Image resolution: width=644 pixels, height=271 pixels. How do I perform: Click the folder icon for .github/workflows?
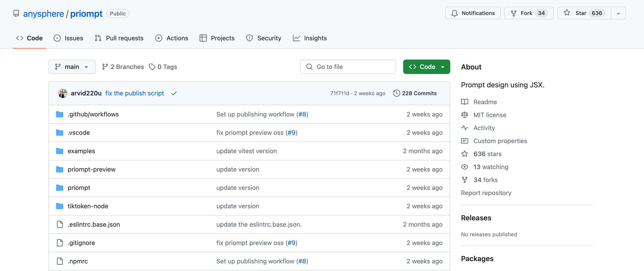(59, 114)
